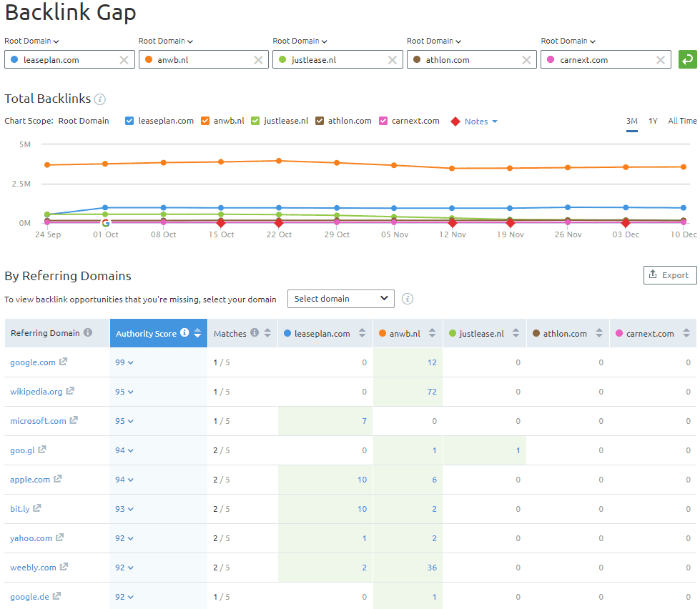The image size is (700, 609).
Task: Click the Google update marker on chart
Action: pos(106,223)
